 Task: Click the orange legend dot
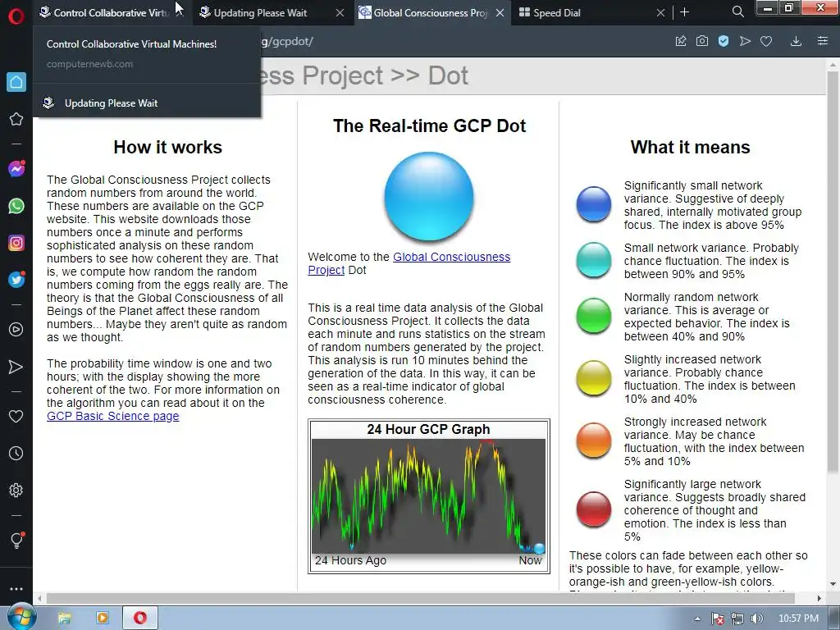(594, 441)
